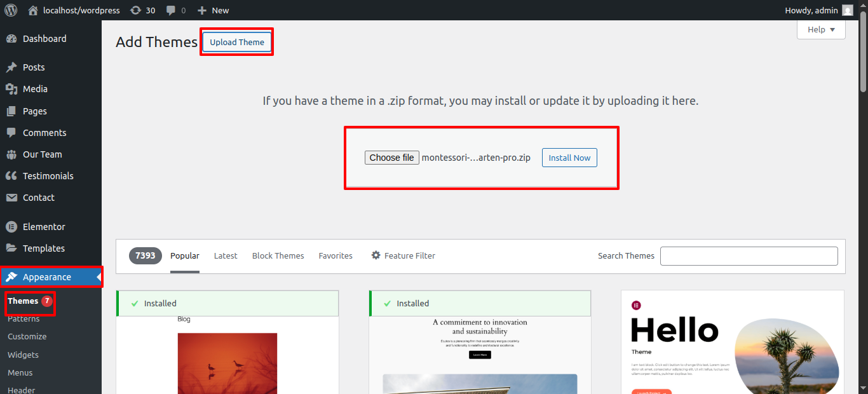Click the Media library icon
Image resolution: width=868 pixels, height=394 pixels.
(11, 89)
